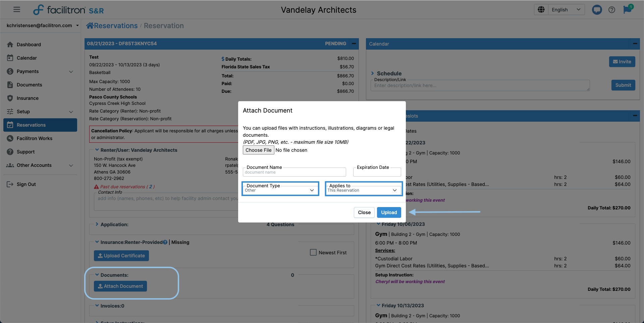
Task: Collapse the Insurance:Renter-Provided section
Action: click(97, 242)
